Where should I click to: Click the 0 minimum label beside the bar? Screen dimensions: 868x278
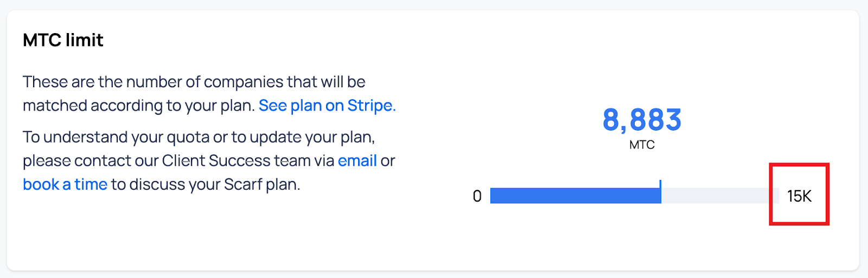pos(477,196)
